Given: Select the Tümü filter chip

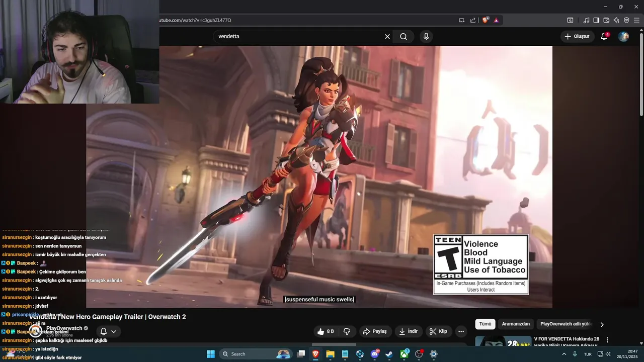Looking at the screenshot, I should point(485,324).
